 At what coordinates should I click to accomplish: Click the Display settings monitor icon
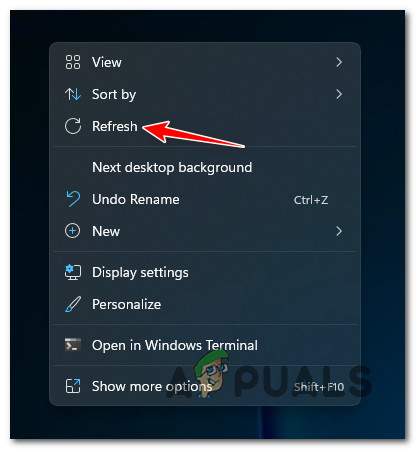73,272
